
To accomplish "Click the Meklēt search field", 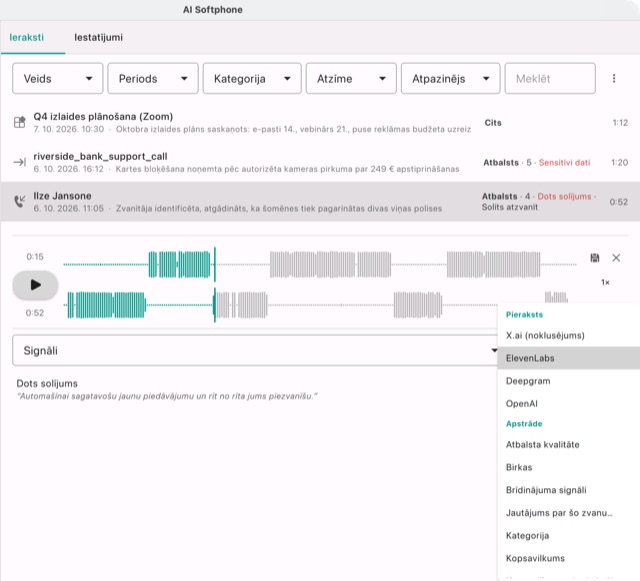I will point(550,78).
